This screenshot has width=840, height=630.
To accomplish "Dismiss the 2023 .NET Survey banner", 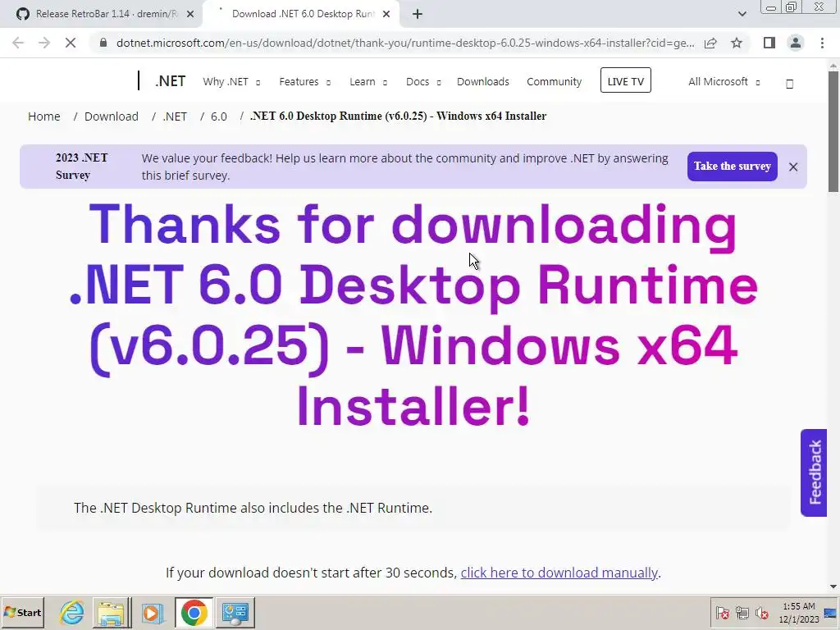I will 793,167.
